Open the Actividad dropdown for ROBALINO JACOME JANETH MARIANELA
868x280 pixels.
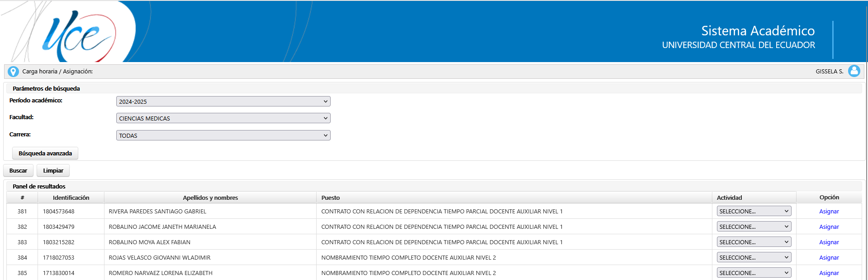(754, 227)
